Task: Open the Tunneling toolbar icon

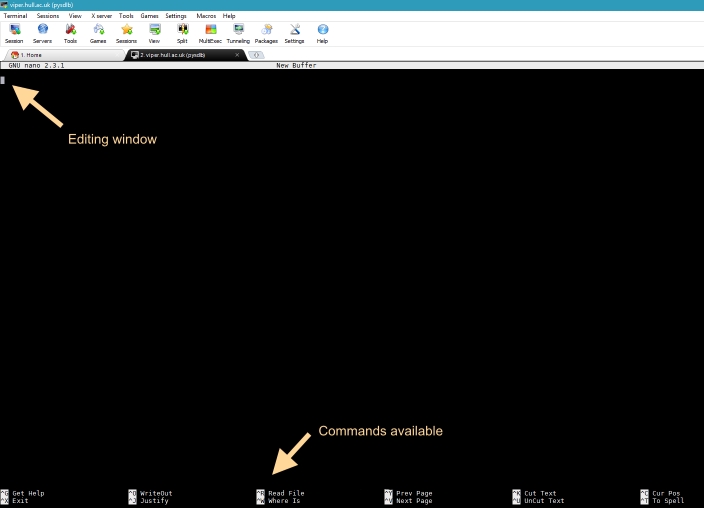Action: click(238, 33)
